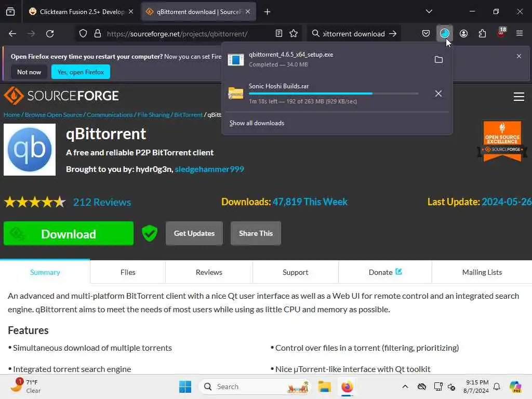Open the Mailing Lists tab
This screenshot has height=399, width=532.
coord(482,272)
